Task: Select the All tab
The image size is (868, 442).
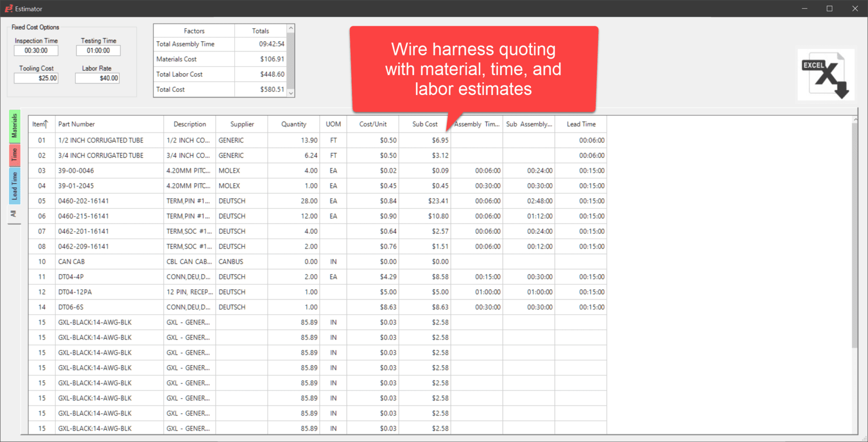Action: tap(14, 214)
